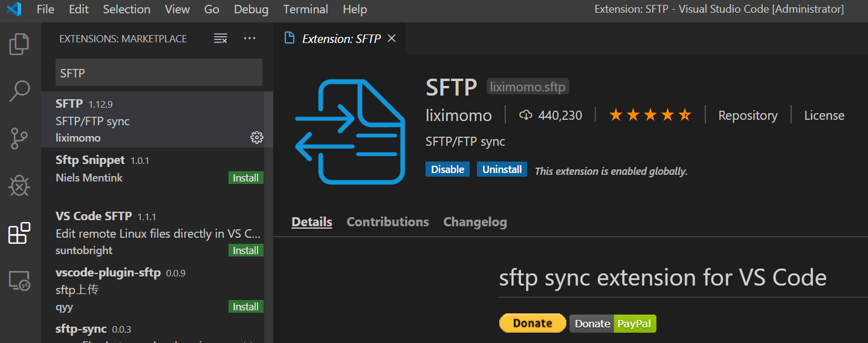Open the Edit menu
The height and width of the screenshot is (343, 868).
(79, 9)
